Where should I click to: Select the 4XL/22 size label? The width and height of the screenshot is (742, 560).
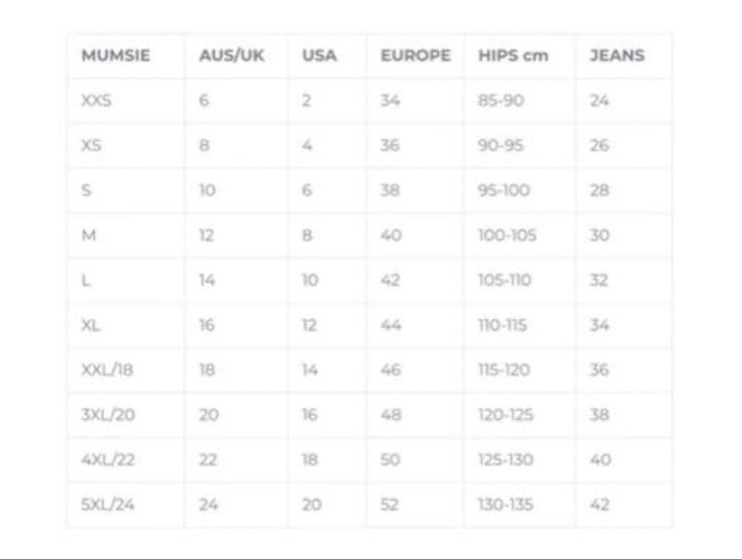pos(108,460)
